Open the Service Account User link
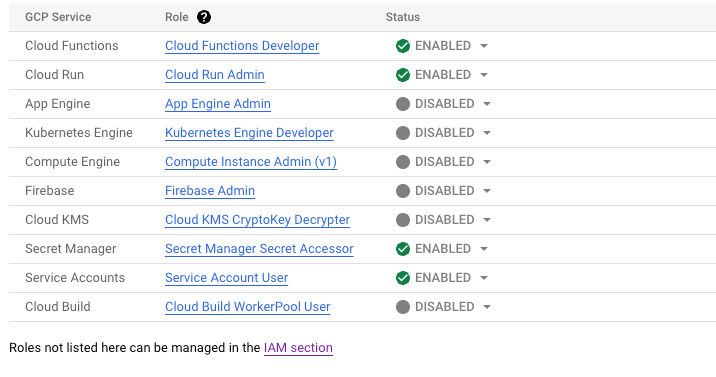Image resolution: width=716 pixels, height=377 pixels. 226,278
